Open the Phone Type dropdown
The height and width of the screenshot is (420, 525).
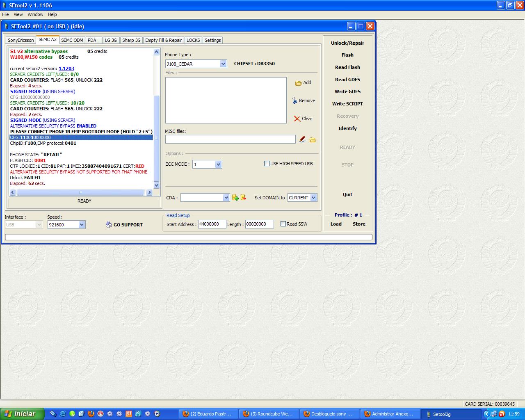pyautogui.click(x=223, y=64)
